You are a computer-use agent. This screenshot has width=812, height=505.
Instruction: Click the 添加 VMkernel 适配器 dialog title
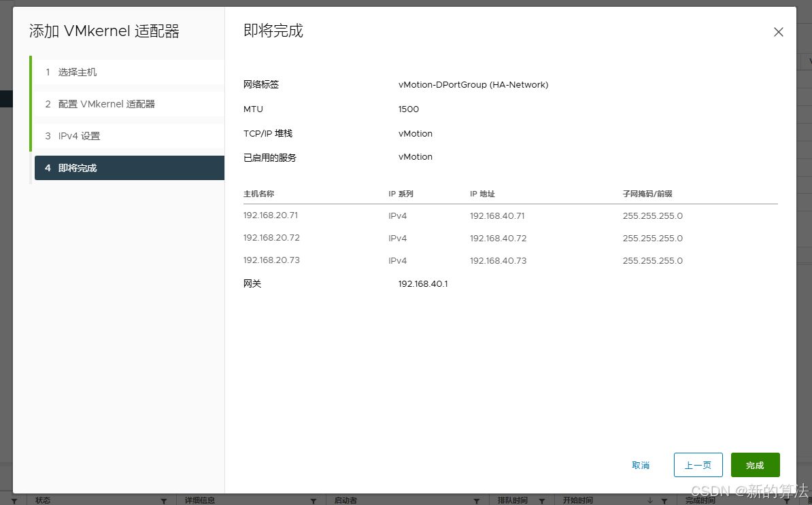(x=104, y=31)
